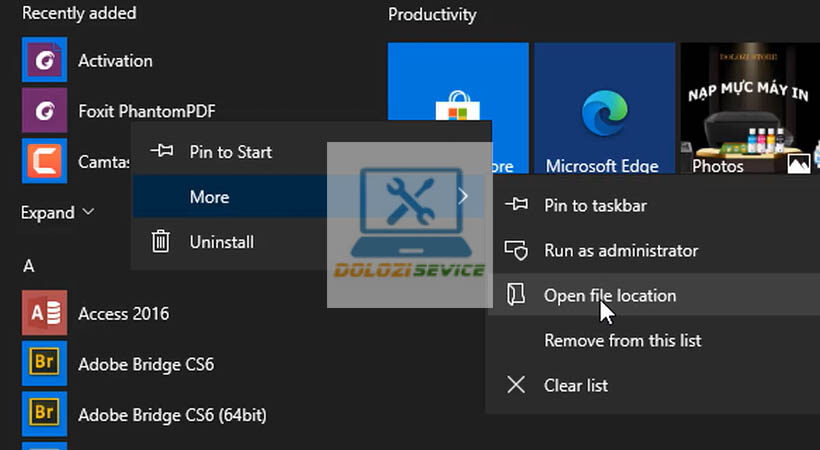The image size is (820, 450).
Task: Choose Run as administrator
Action: tap(620, 251)
